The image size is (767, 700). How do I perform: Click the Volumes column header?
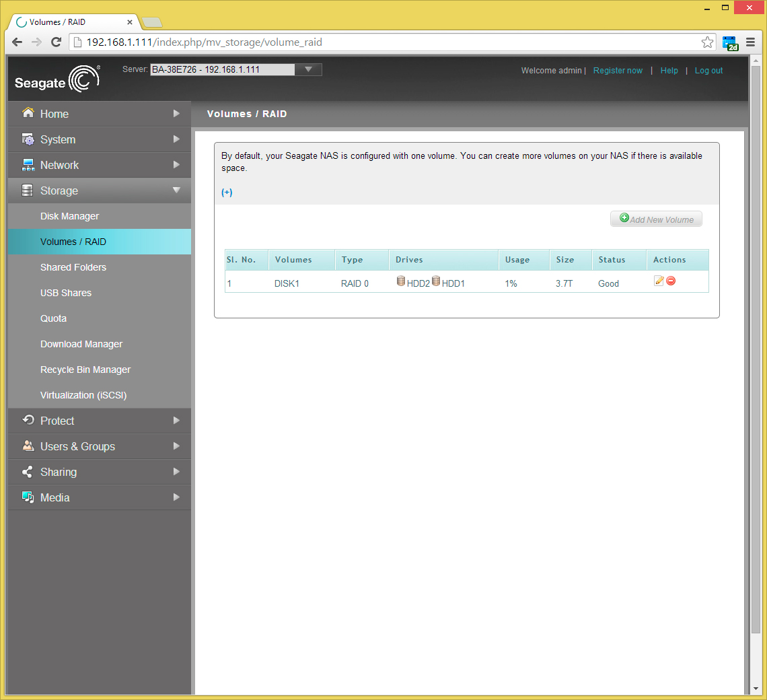pos(302,260)
